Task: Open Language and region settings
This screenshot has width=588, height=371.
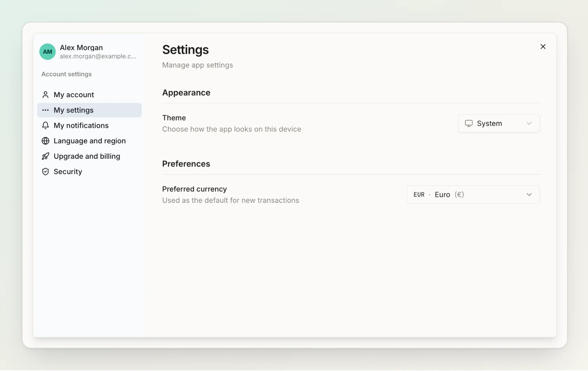Action: click(x=89, y=141)
